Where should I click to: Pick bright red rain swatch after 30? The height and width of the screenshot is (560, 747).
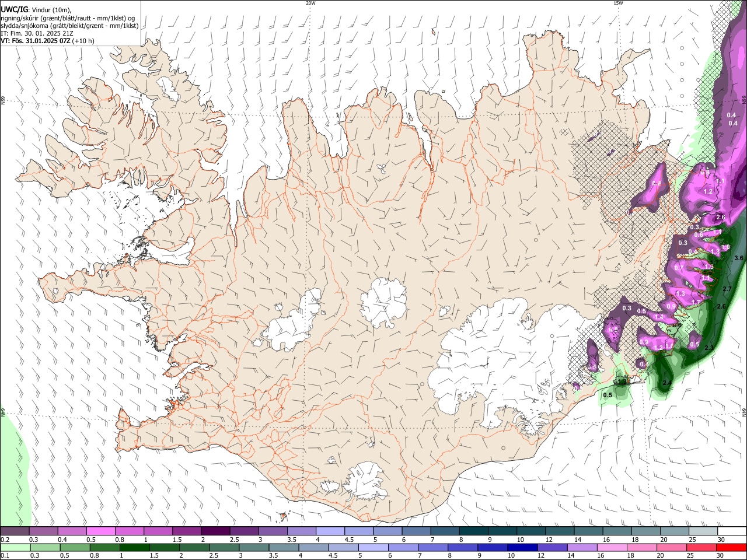[732, 547]
